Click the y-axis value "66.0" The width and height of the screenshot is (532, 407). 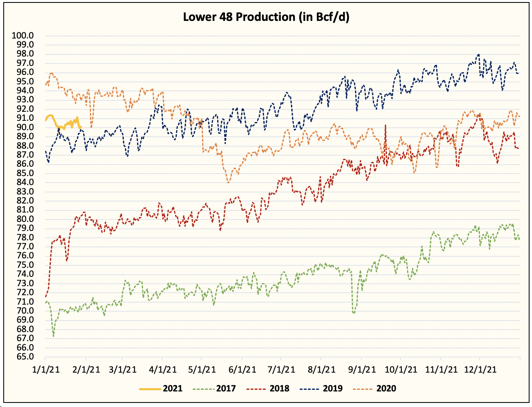(x=24, y=348)
